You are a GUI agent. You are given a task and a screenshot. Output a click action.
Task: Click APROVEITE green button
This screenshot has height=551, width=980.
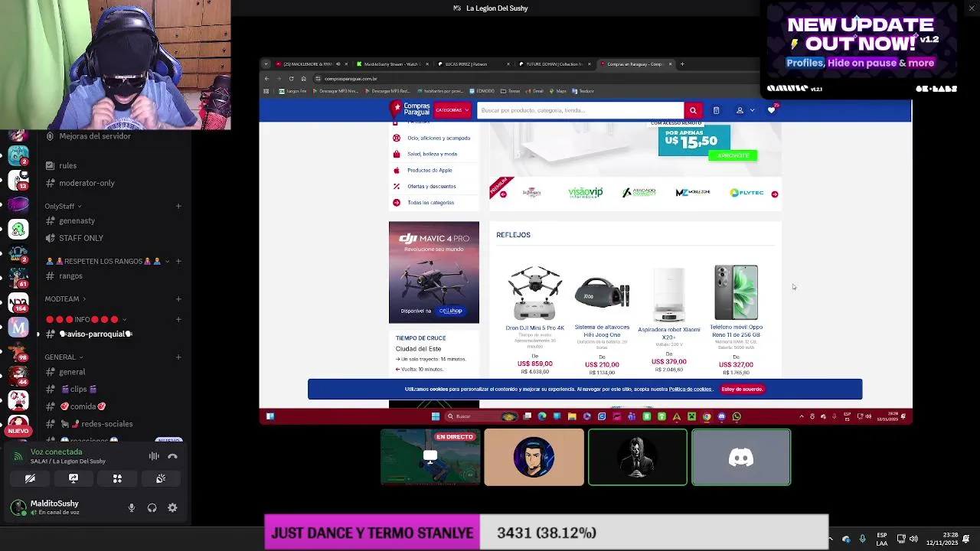coord(733,155)
